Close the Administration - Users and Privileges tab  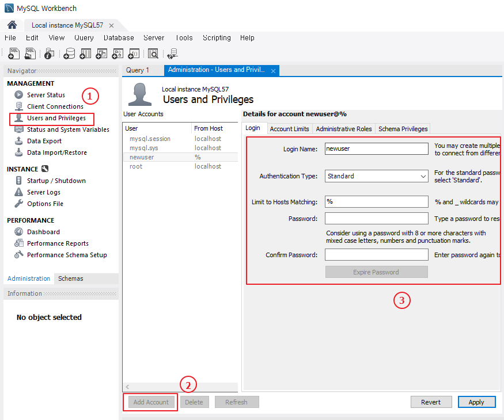point(273,71)
